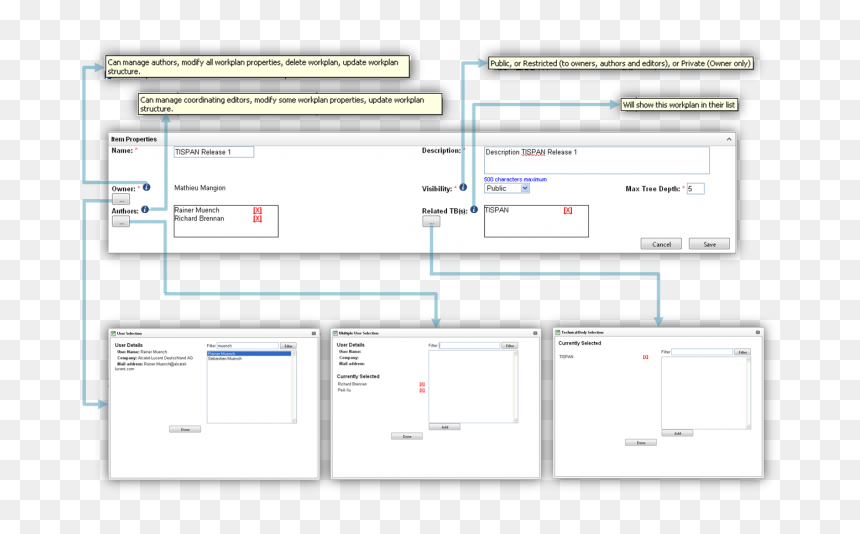Remove Peili Xu from Currently Selected
Viewport: 860px width, 534px height.
point(422,390)
